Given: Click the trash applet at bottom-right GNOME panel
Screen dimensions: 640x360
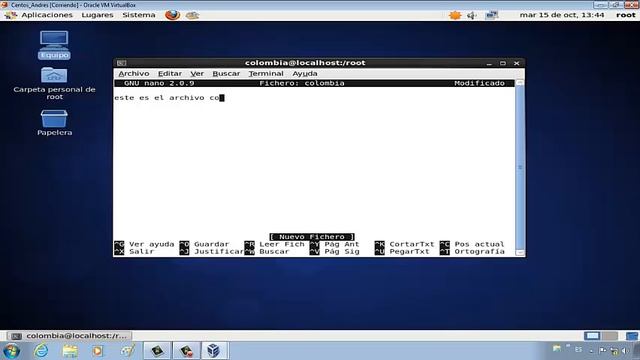Looking at the screenshot, I should [x=632, y=336].
